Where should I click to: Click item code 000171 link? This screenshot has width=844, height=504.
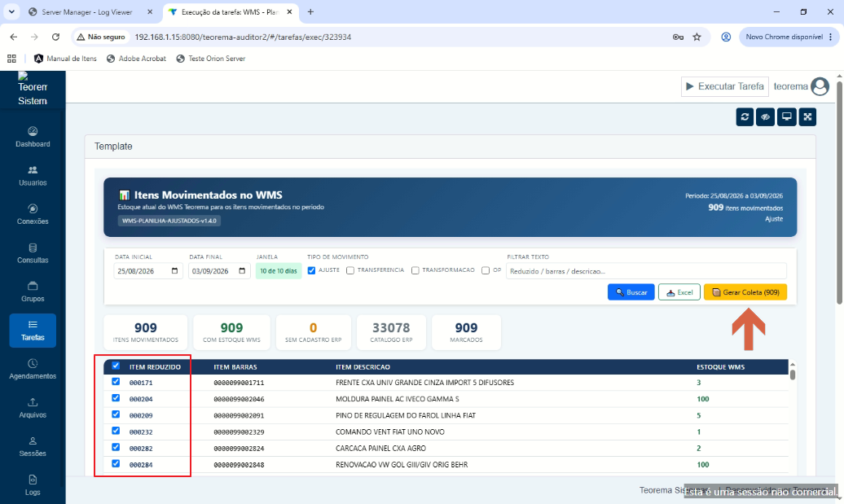(141, 383)
